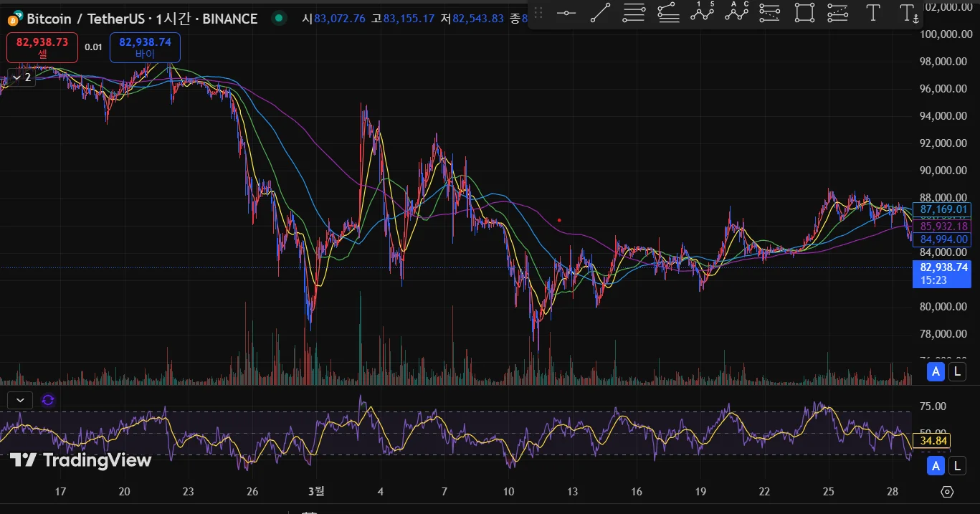The image size is (980, 514).
Task: Choose the plain Text tool
Action: (872, 13)
